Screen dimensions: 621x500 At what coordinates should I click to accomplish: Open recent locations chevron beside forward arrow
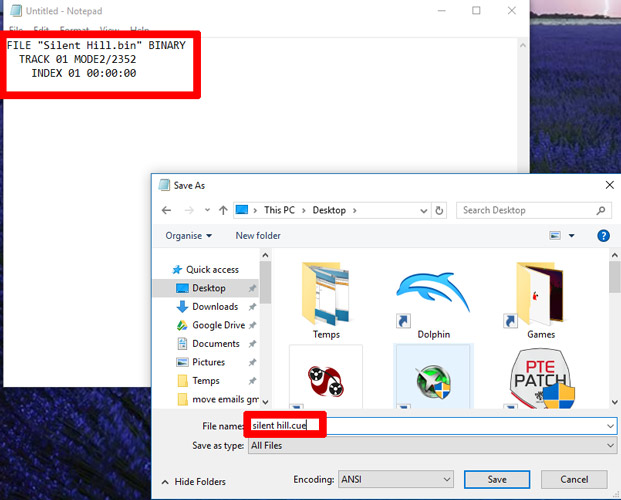(207, 210)
